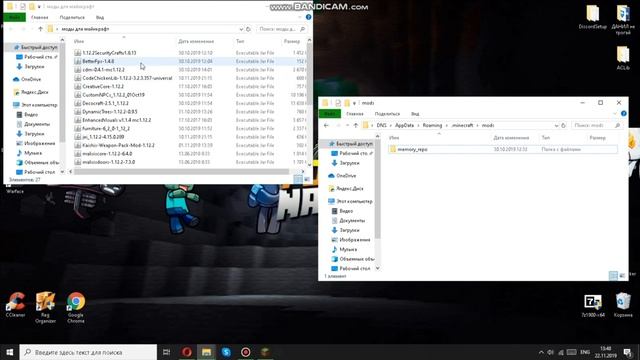
Task: Go up one folder in моды для майнкрафт window
Action: click(40, 29)
